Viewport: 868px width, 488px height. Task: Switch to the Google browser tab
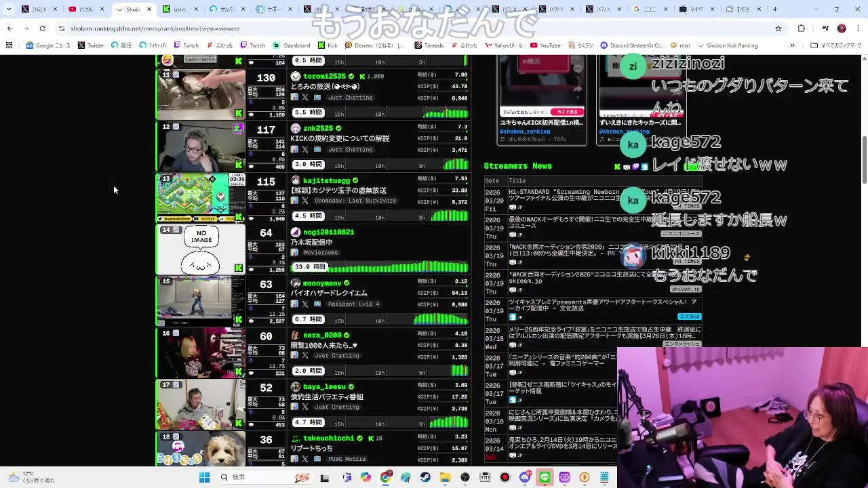[650, 9]
